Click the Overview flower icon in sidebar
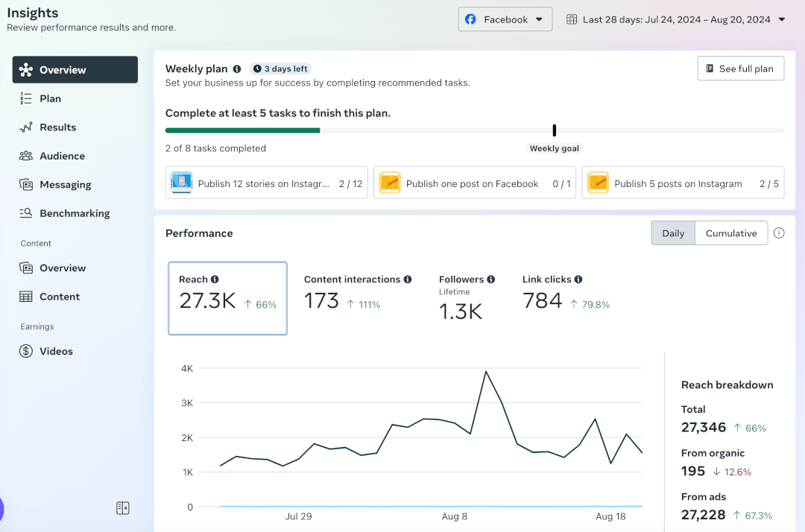 pyautogui.click(x=25, y=70)
